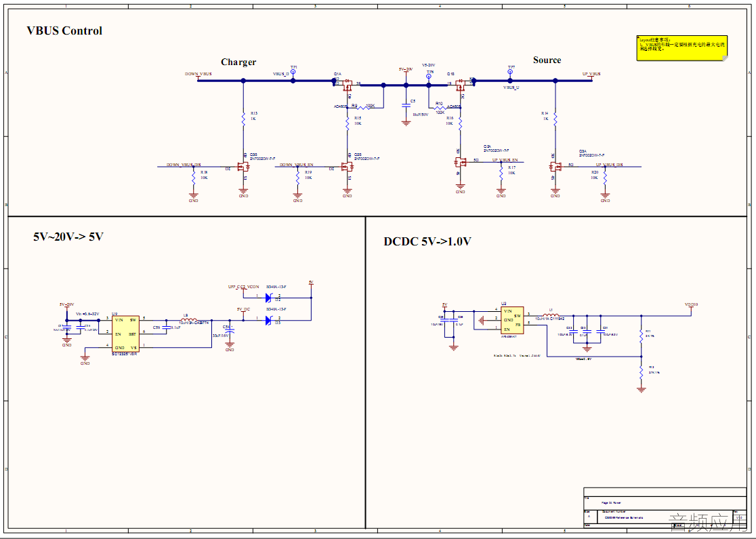
Task: Select transistor Q2B near DOWN_VBUS_EN
Action: (x=347, y=167)
